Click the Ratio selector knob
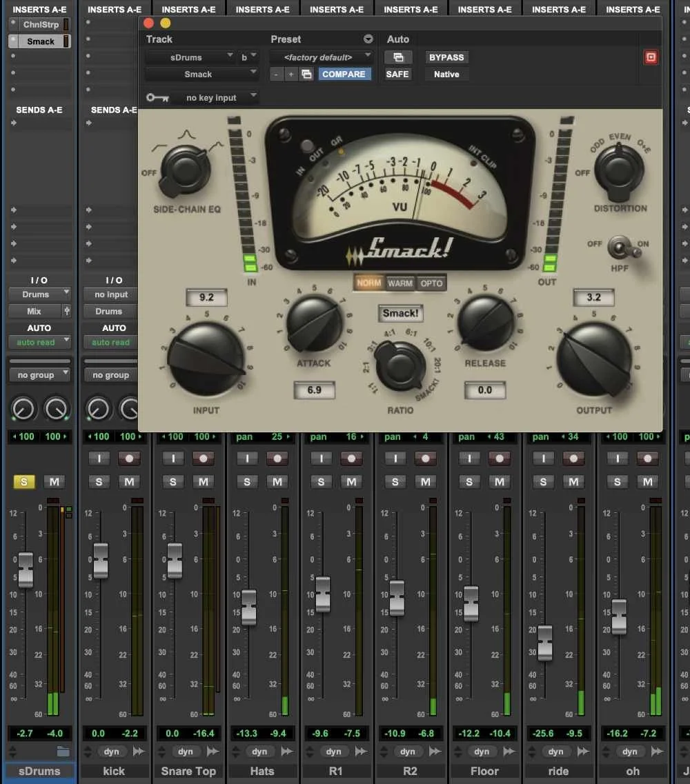690x784 pixels. (401, 365)
